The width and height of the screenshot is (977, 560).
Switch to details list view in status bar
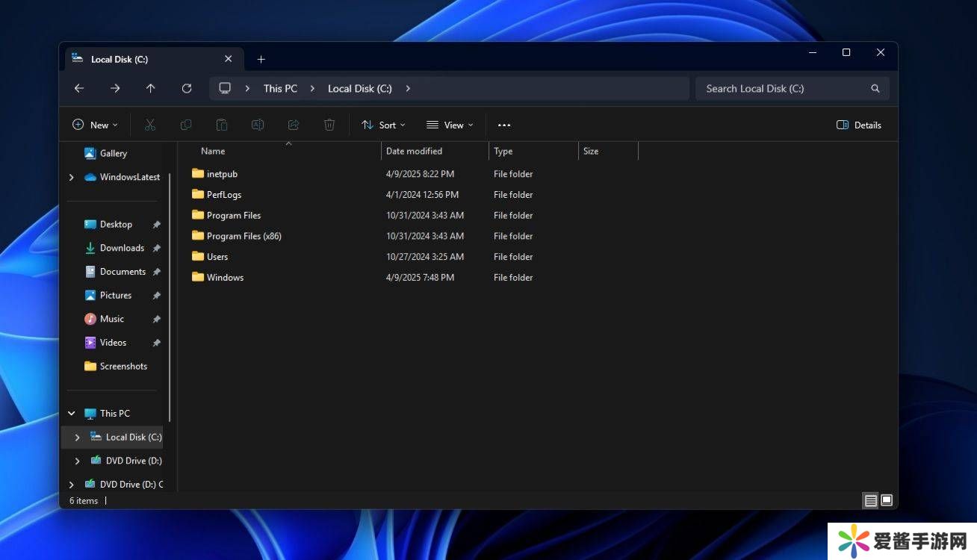(870, 500)
